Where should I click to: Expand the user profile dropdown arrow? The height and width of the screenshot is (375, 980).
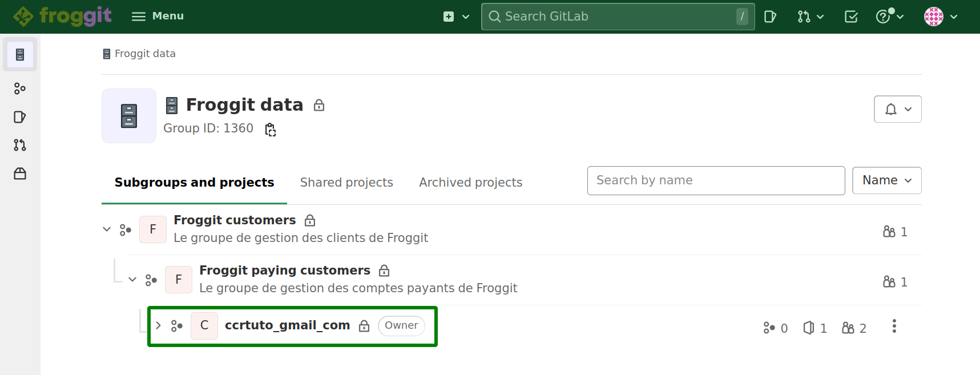pos(954,17)
